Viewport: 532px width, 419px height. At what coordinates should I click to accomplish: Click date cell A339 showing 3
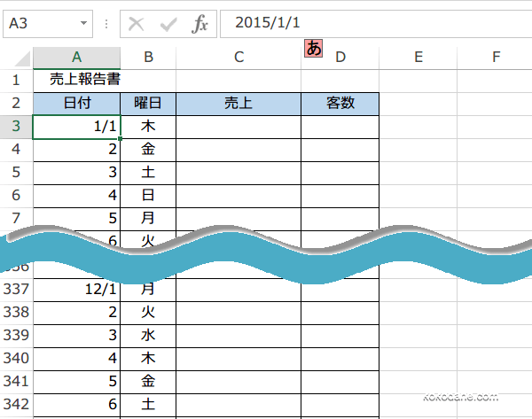(76, 336)
